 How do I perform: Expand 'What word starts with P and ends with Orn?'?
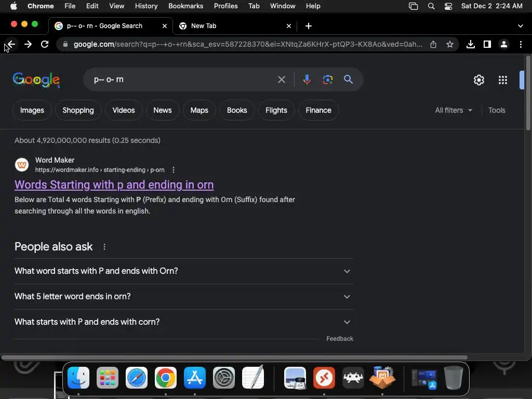tap(183, 271)
